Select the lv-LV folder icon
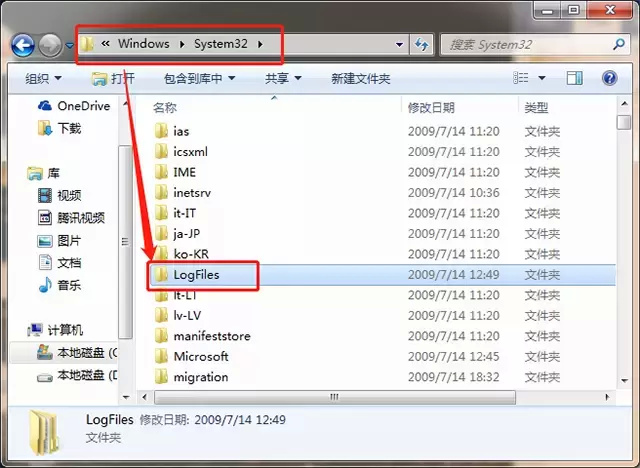The width and height of the screenshot is (640, 468). (x=161, y=315)
